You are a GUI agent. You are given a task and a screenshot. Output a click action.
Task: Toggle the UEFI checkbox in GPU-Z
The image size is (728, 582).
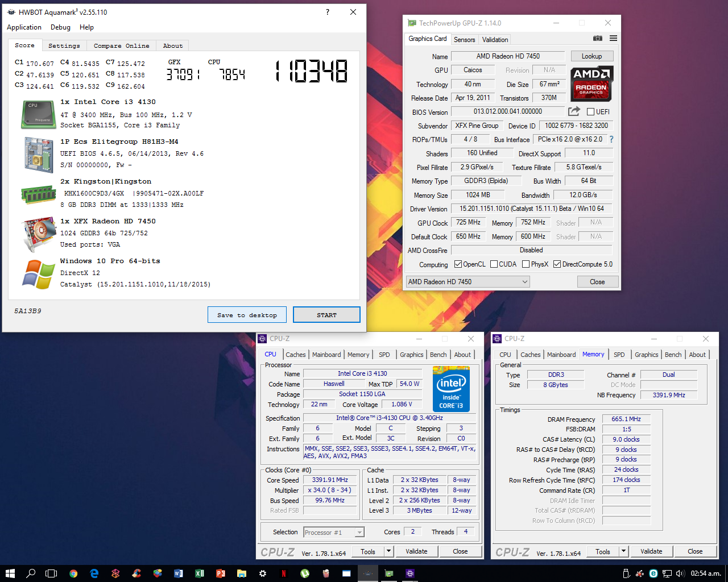(x=590, y=112)
